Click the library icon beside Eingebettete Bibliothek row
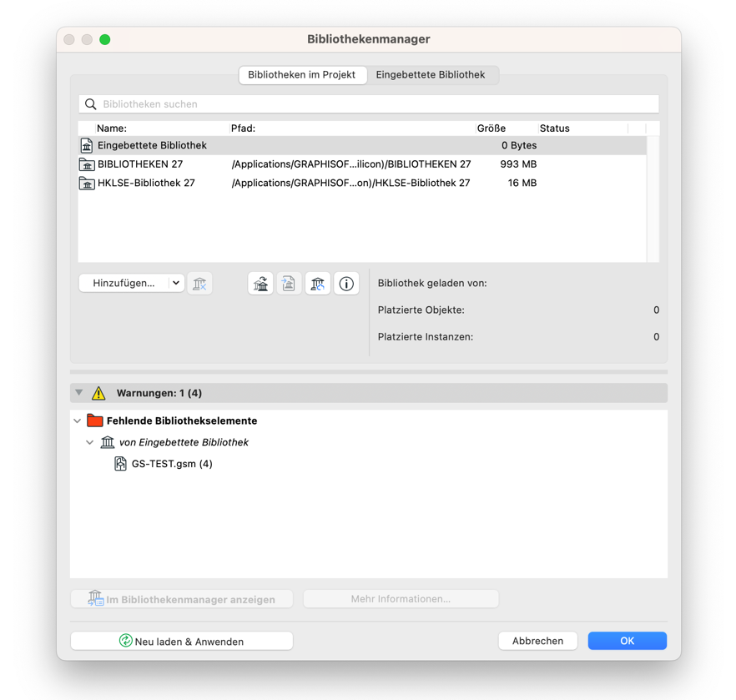The width and height of the screenshot is (736, 700). tap(87, 145)
